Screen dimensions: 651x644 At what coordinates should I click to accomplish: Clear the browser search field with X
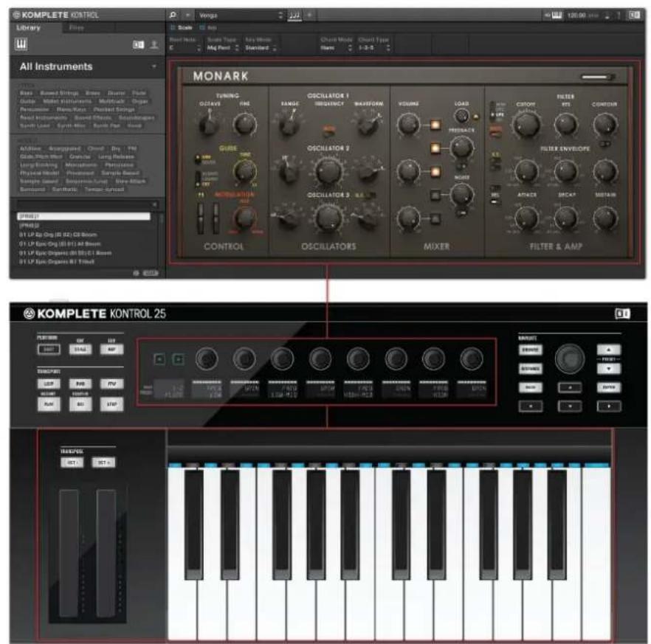154,204
